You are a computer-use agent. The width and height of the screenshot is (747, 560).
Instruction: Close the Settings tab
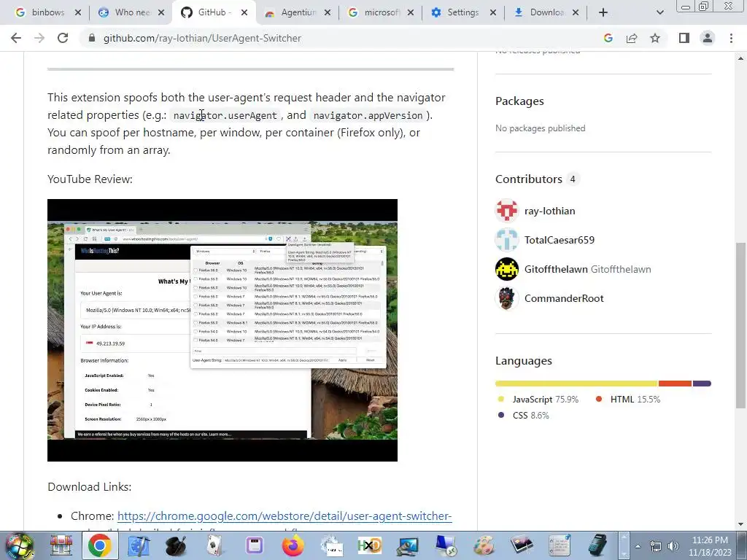click(x=493, y=12)
